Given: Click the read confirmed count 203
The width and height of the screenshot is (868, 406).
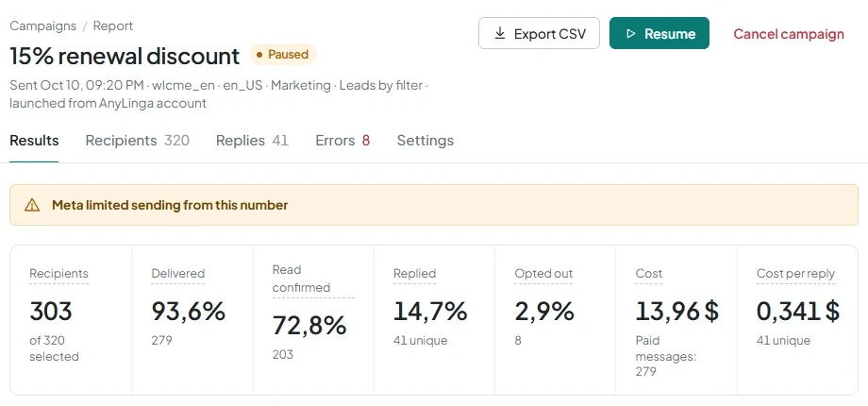Looking at the screenshot, I should point(283,354).
